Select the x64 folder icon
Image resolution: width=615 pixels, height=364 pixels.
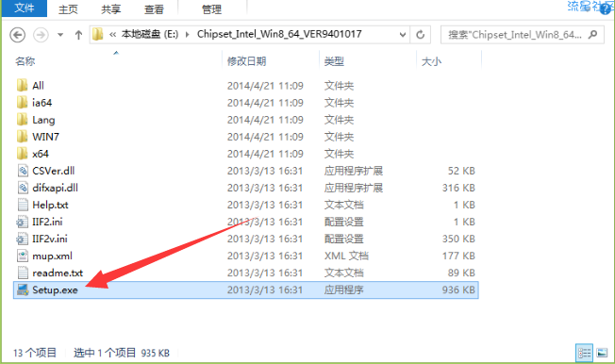click(23, 154)
